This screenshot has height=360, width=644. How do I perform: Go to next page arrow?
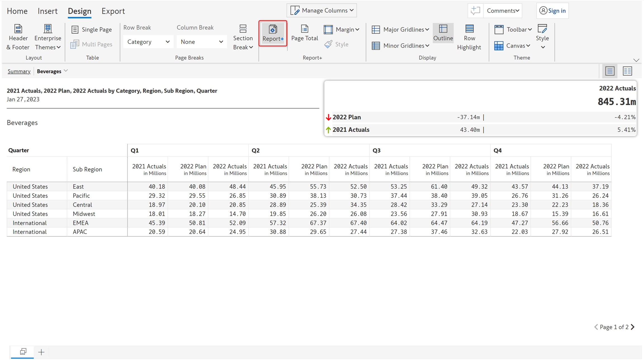pos(633,327)
